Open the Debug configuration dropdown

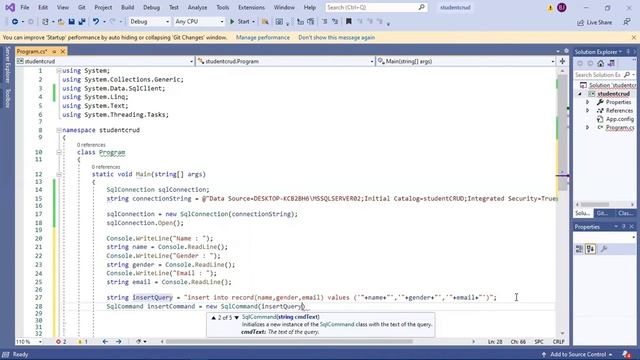coord(149,22)
